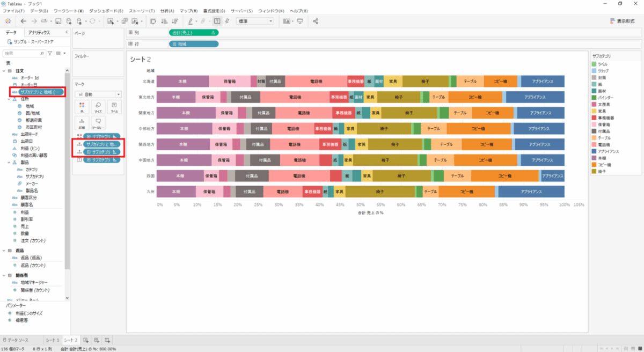
Task: Sort ascending using the toolbar icon
Action: point(164,21)
